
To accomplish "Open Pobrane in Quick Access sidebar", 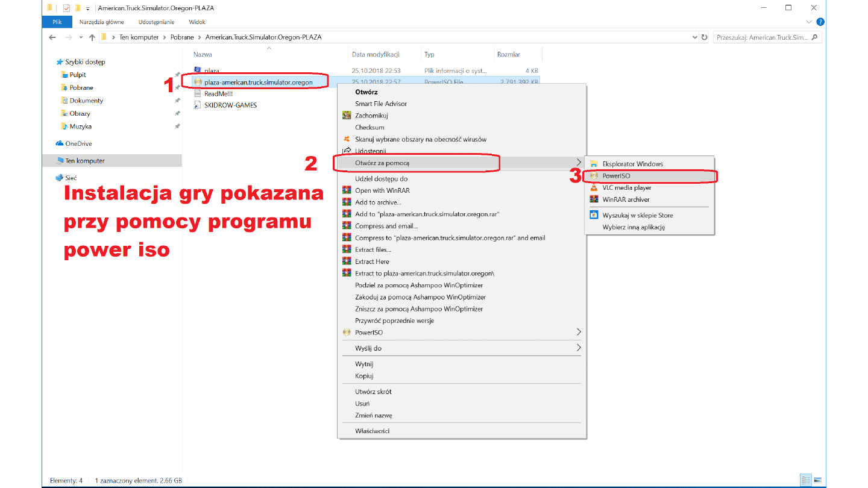I will (81, 87).
